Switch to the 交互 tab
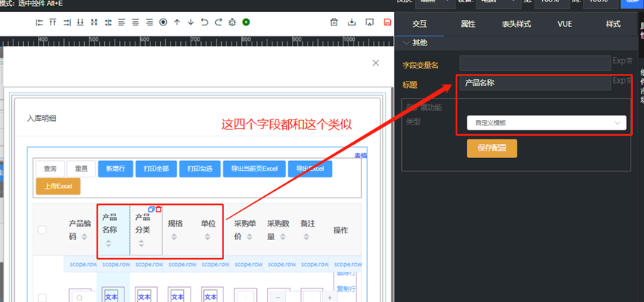Image resolution: width=644 pixels, height=302 pixels. (x=419, y=25)
